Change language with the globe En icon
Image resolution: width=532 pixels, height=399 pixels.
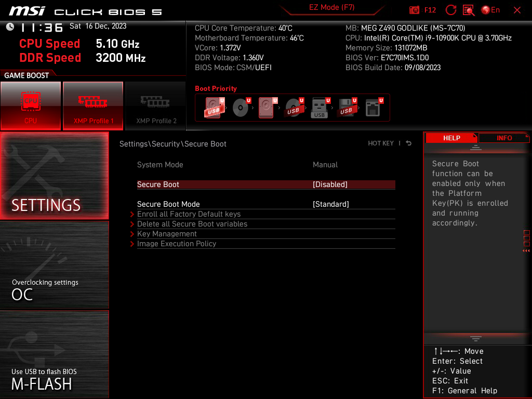(x=490, y=10)
